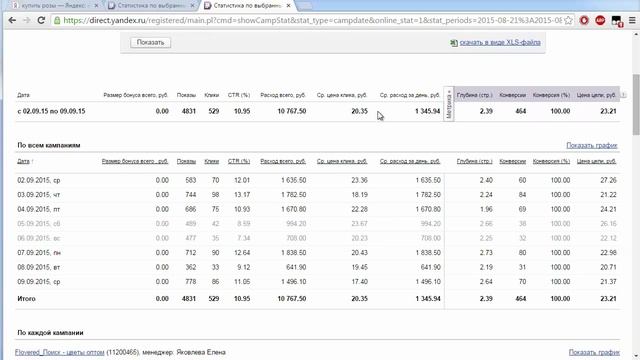Open campaign 'Flovered_Поиск - цветы оптом'
This screenshot has width=640, height=360.
point(60,352)
